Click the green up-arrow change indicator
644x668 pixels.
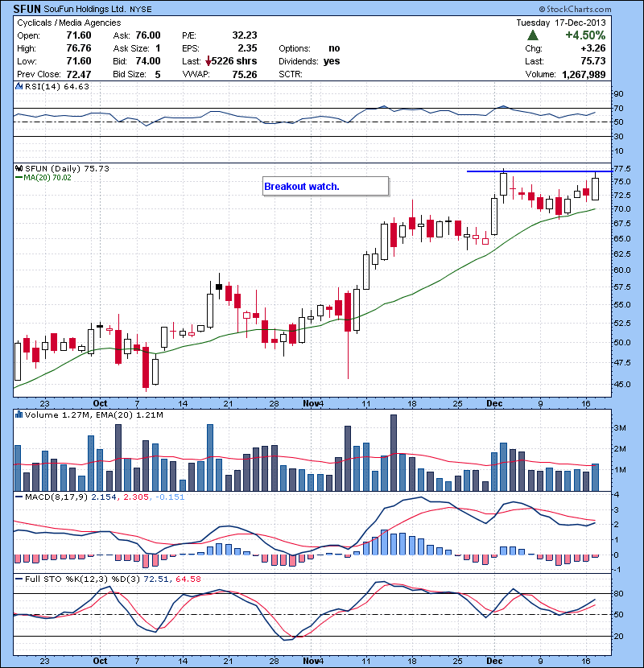coord(532,35)
